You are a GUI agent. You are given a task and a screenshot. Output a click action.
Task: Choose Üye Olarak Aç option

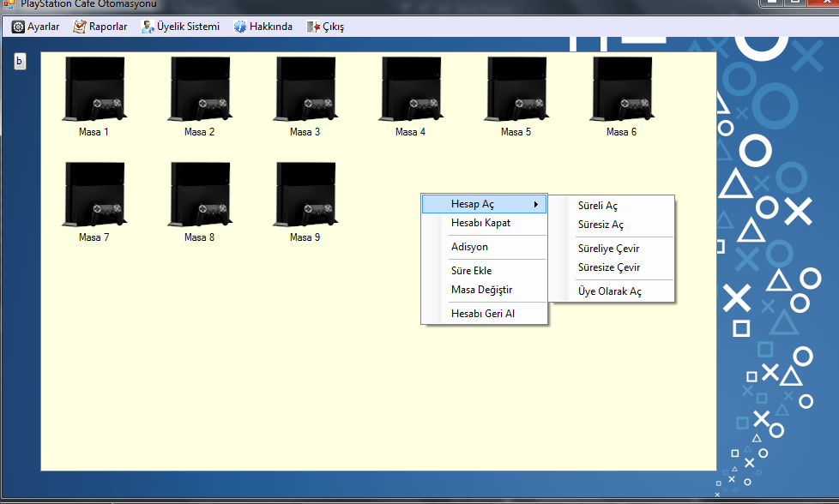pyautogui.click(x=610, y=291)
